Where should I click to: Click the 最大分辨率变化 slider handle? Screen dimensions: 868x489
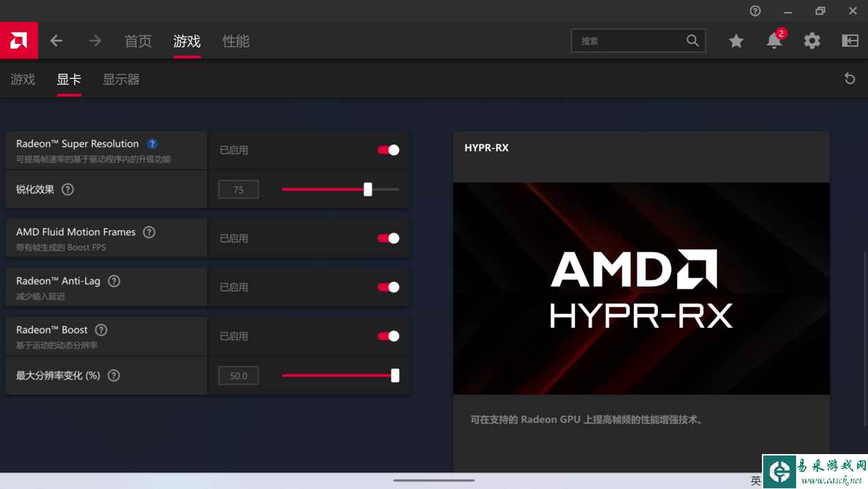[x=395, y=375]
